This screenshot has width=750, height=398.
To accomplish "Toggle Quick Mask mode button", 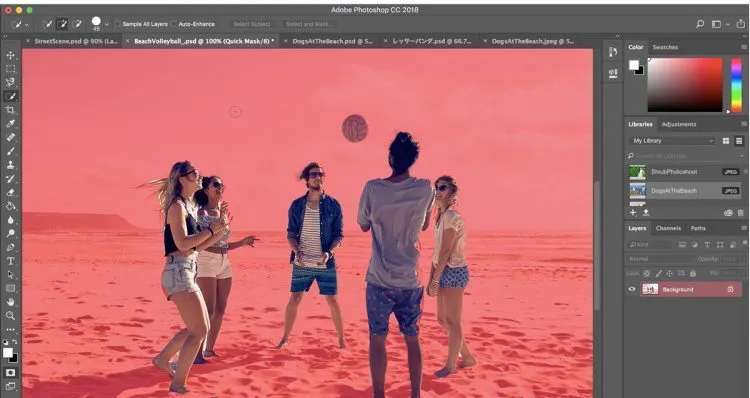I will [11, 372].
